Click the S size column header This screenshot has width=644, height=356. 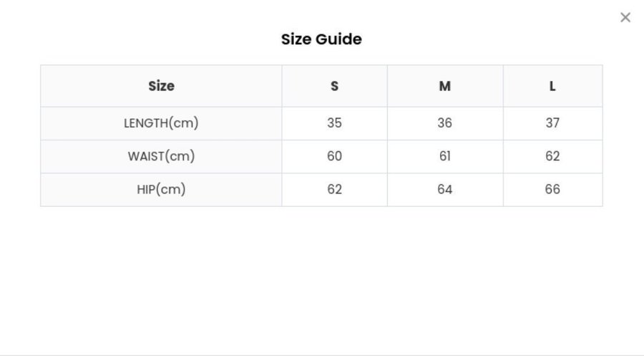(334, 86)
